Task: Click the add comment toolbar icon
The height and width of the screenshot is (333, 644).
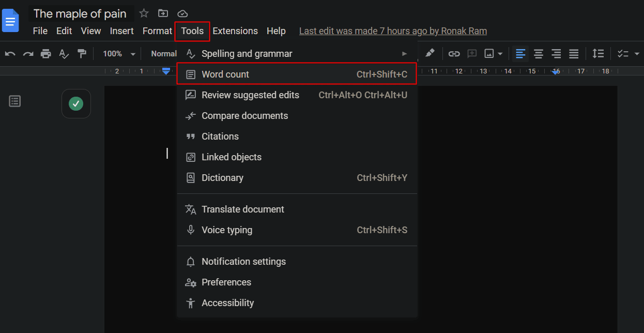Action: [471, 54]
